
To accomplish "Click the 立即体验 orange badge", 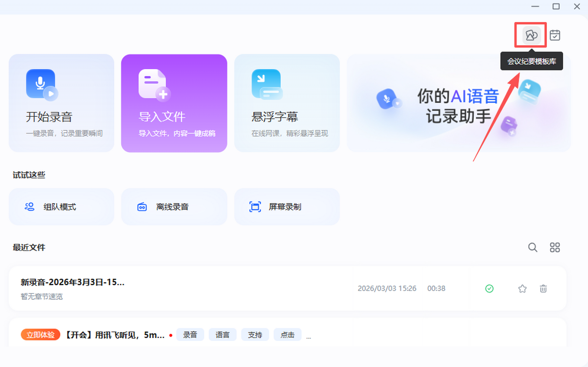I will tap(41, 335).
